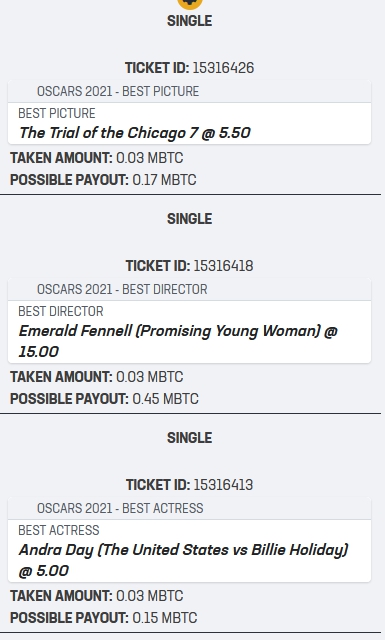Click the first SINGLE bet type label
This screenshot has height=640, width=385.
click(x=189, y=21)
